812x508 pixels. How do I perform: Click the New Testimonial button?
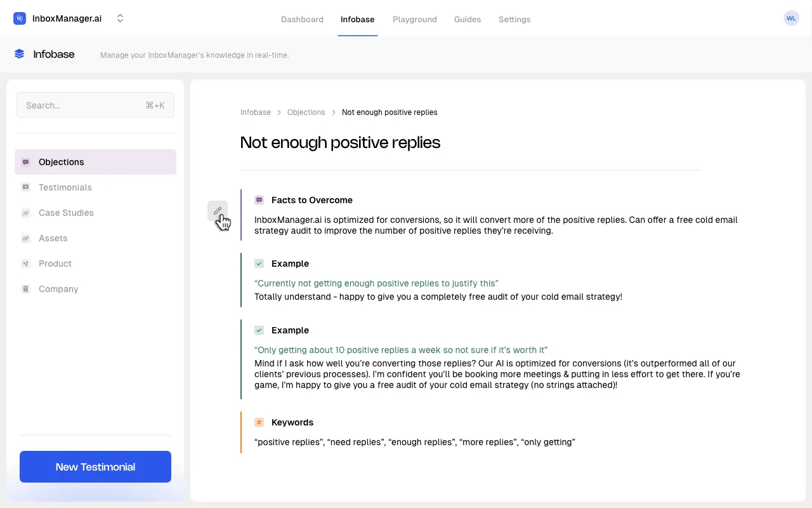95,467
